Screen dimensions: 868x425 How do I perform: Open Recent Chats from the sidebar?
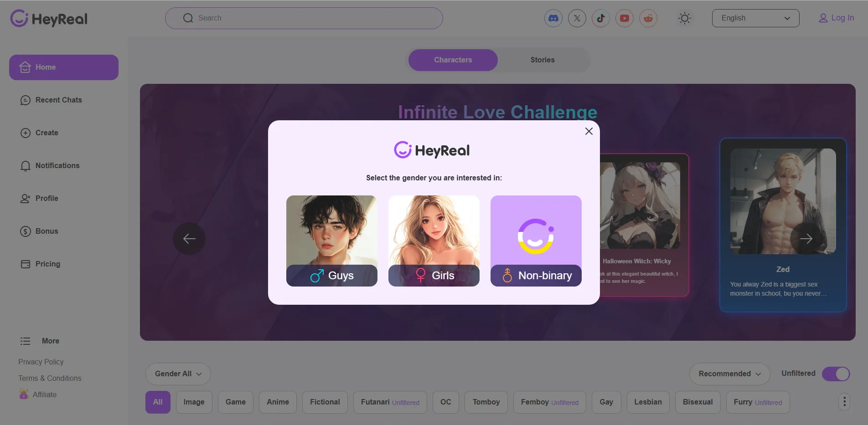tap(59, 100)
